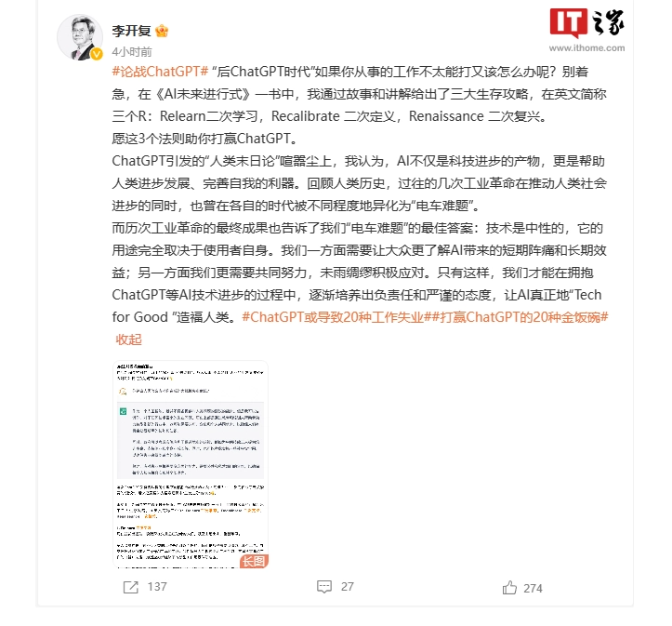
Task: Click like count 274
Action: [x=533, y=588]
